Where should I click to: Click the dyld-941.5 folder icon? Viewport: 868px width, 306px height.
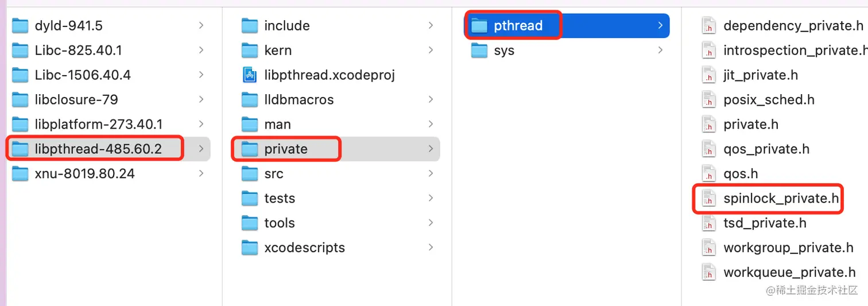coord(20,26)
